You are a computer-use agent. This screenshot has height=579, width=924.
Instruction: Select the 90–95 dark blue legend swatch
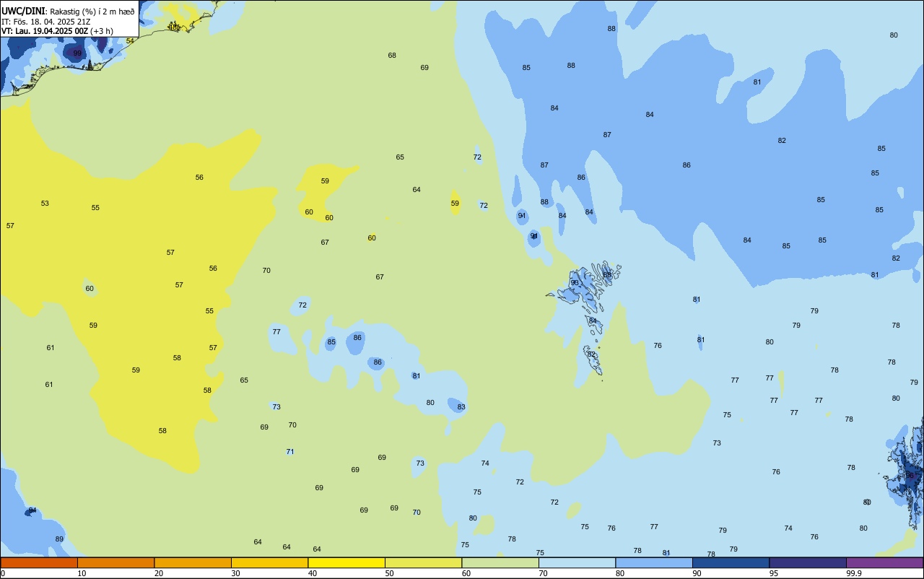[731, 562]
